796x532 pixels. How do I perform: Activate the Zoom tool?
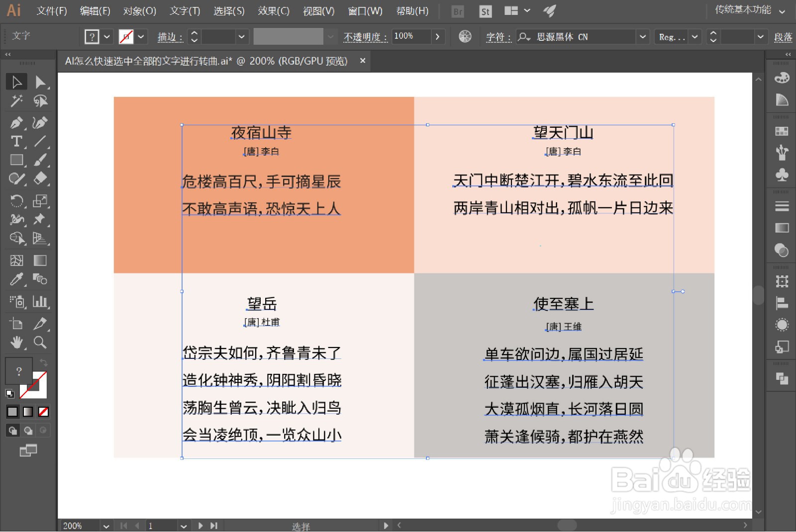click(x=40, y=343)
